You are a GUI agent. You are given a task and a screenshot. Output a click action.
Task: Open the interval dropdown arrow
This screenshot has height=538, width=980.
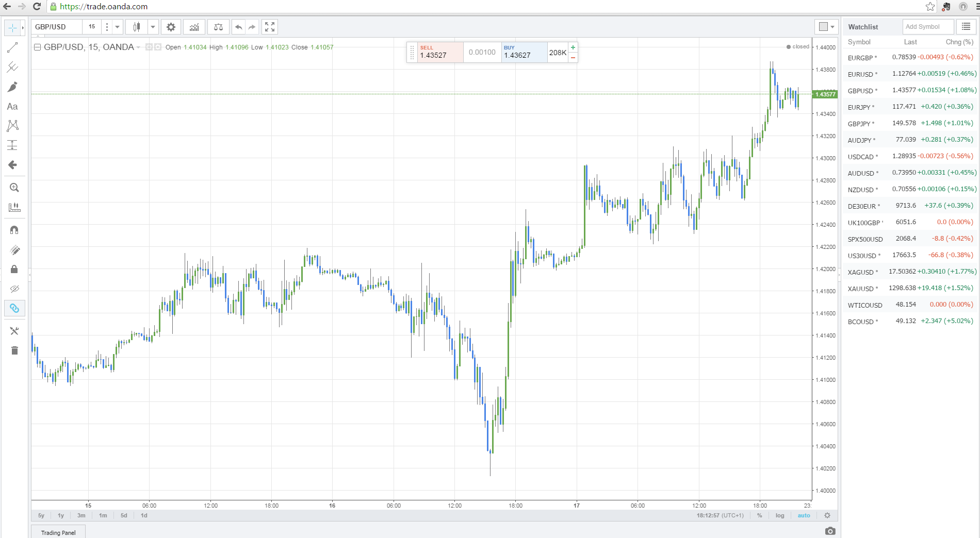pos(118,27)
